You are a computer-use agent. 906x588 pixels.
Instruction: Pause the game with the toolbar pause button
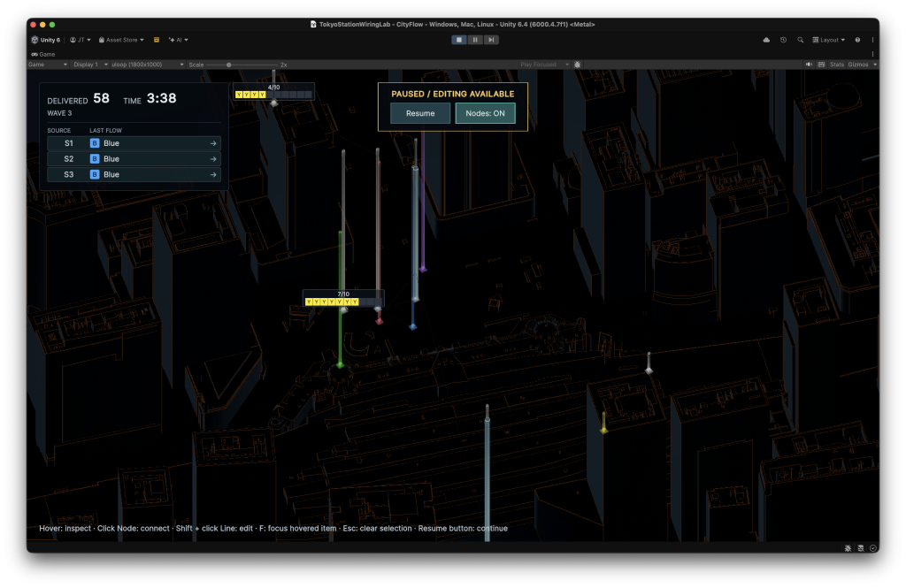tap(475, 40)
